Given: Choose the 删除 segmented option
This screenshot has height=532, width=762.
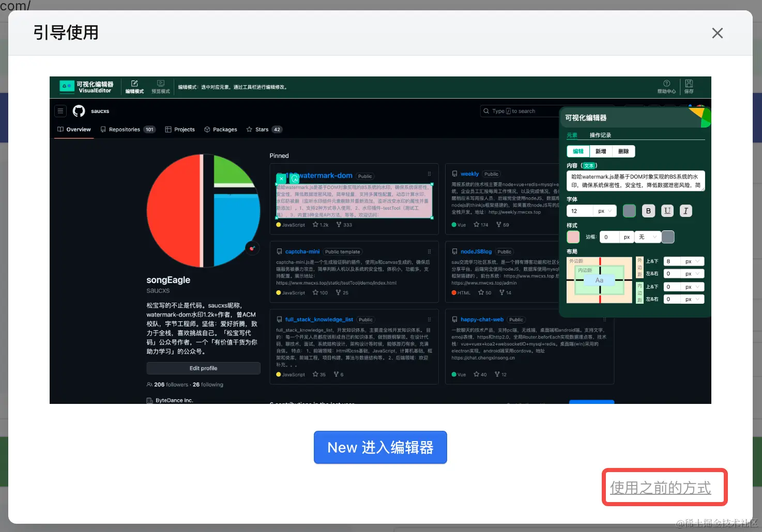Looking at the screenshot, I should [623, 151].
